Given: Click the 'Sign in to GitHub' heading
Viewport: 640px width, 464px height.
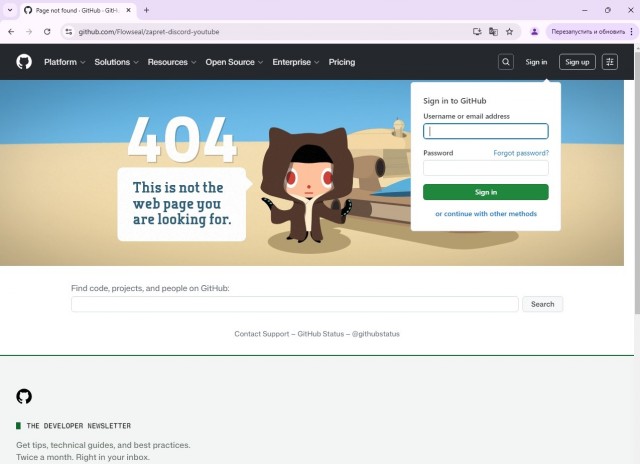Looking at the screenshot, I should (x=455, y=101).
